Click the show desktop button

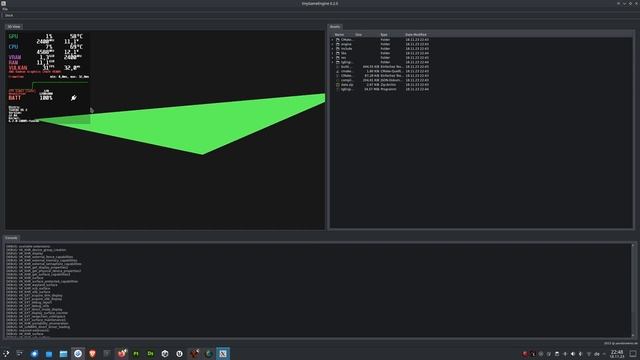[x=633, y=353]
